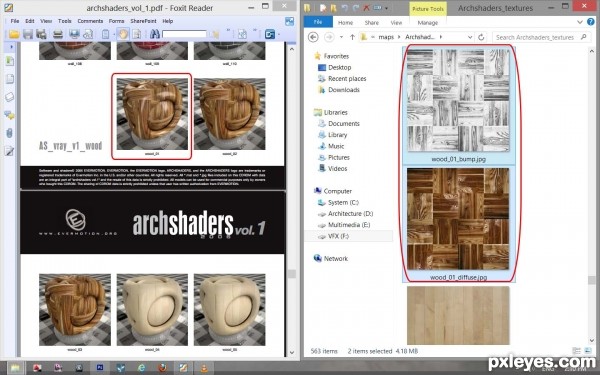This screenshot has width=600, height=375.
Task: Expand the Explorer ribbon chevron
Action: (580, 22)
